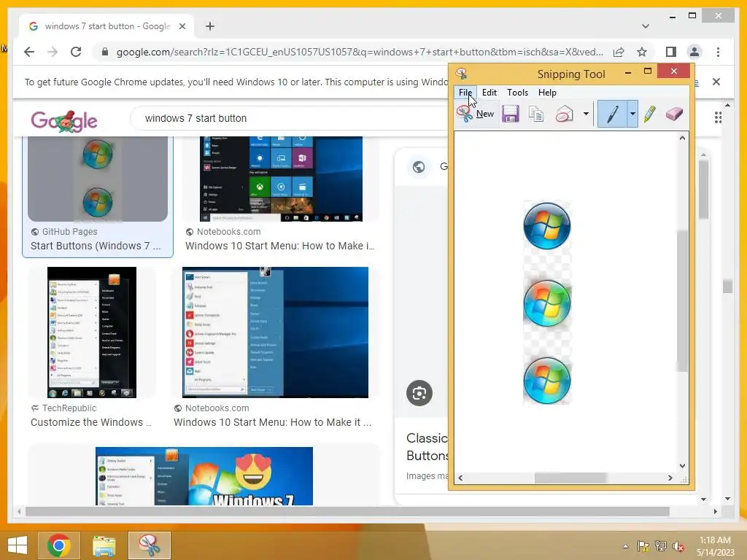The image size is (747, 560).
Task: Click the Chrome address bar URL
Action: [360, 52]
